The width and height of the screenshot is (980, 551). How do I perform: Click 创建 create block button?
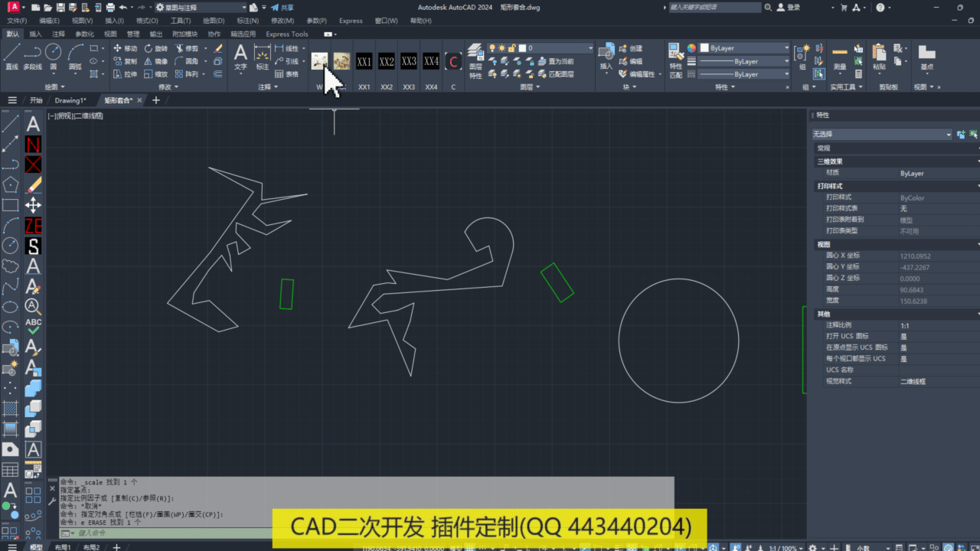pos(631,48)
